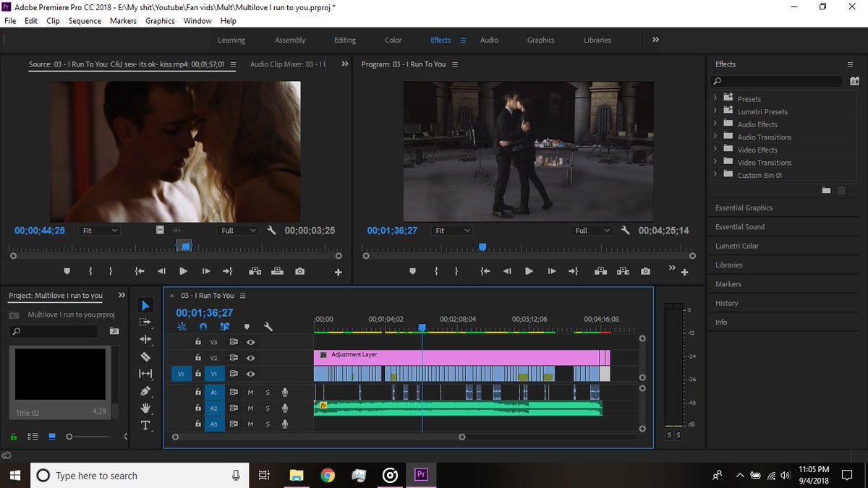Create new custom bin in Effects panel
Screen dimensions: 868x488
tap(826, 190)
